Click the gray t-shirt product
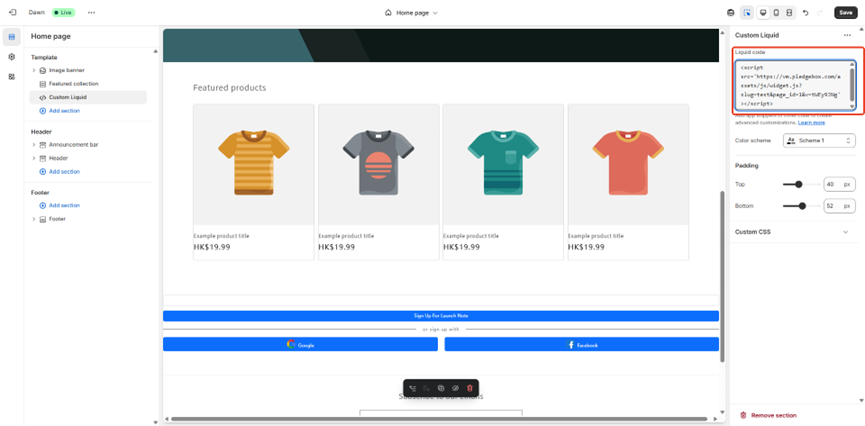The width and height of the screenshot is (865, 426). click(378, 162)
